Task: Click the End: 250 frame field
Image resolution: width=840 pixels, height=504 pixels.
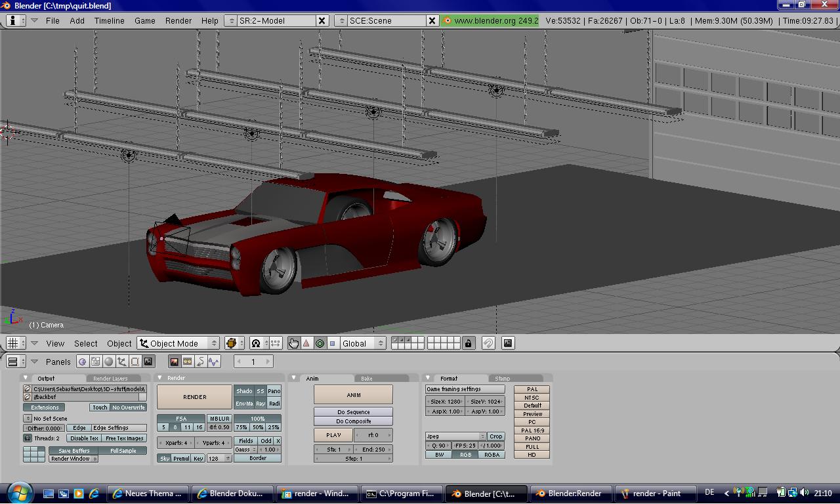Action: tap(373, 450)
